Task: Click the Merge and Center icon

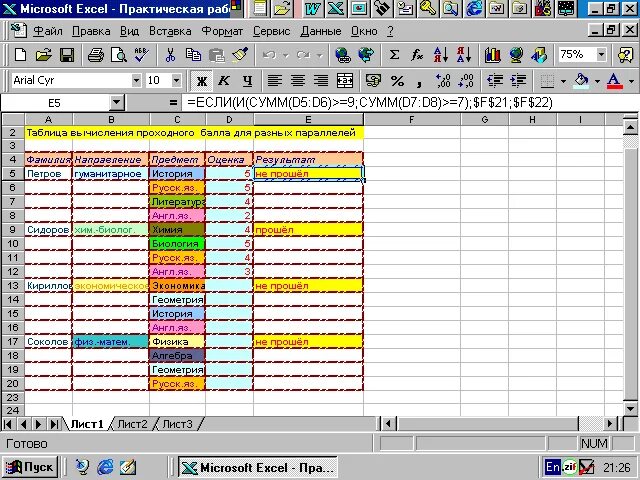Action: coord(345,80)
